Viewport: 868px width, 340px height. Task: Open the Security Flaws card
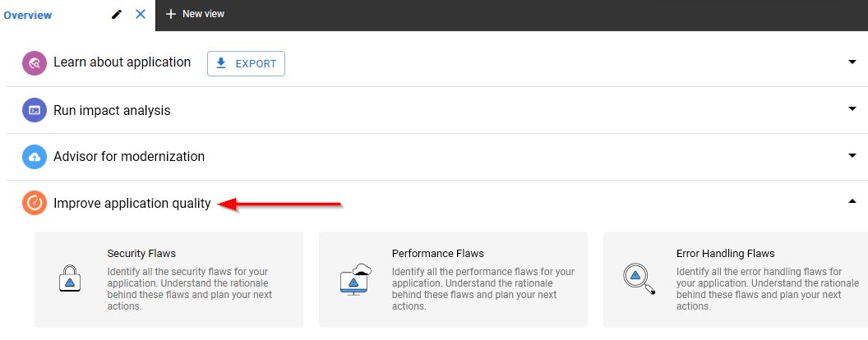click(x=169, y=279)
